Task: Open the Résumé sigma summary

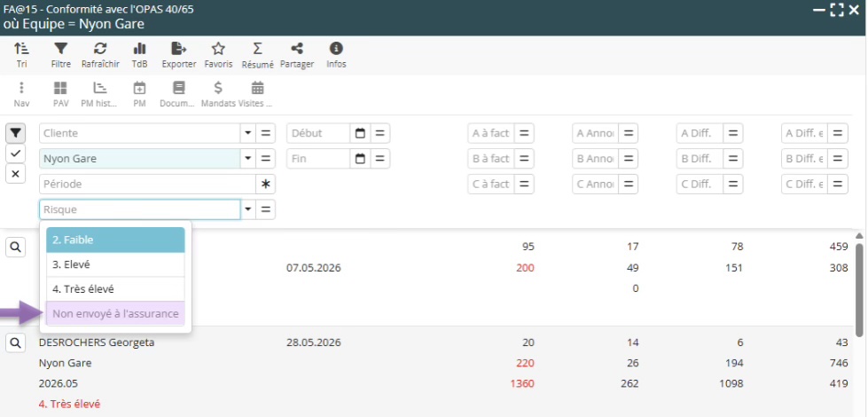Action: point(257,55)
